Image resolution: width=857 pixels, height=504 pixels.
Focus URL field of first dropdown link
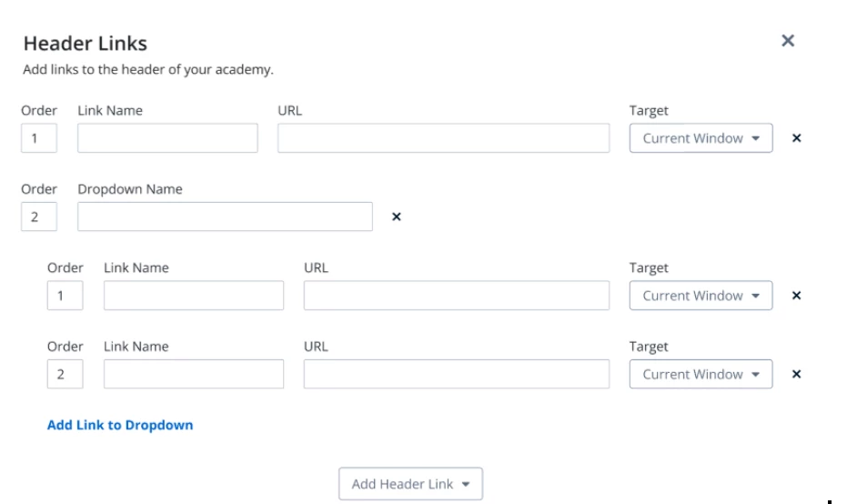[x=457, y=296]
